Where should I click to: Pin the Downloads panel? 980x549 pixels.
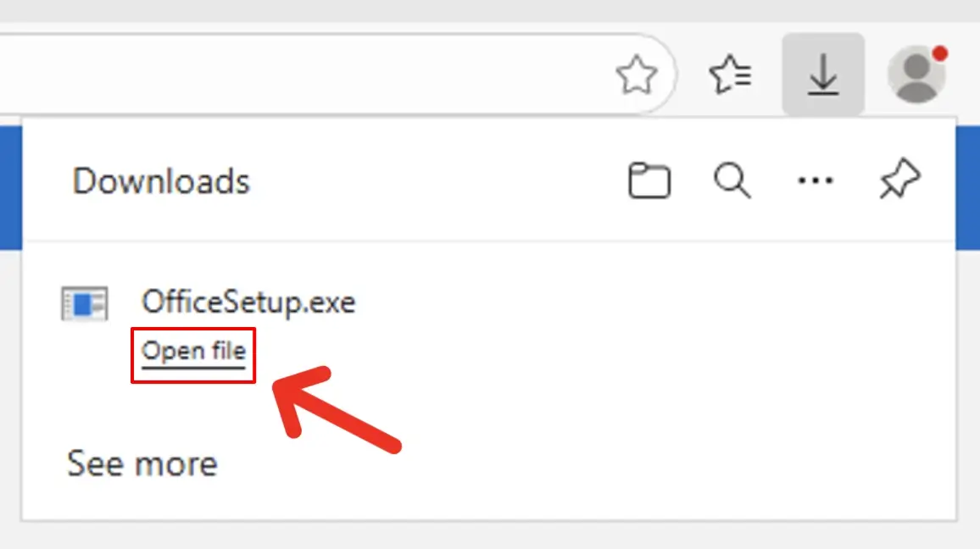coord(899,181)
